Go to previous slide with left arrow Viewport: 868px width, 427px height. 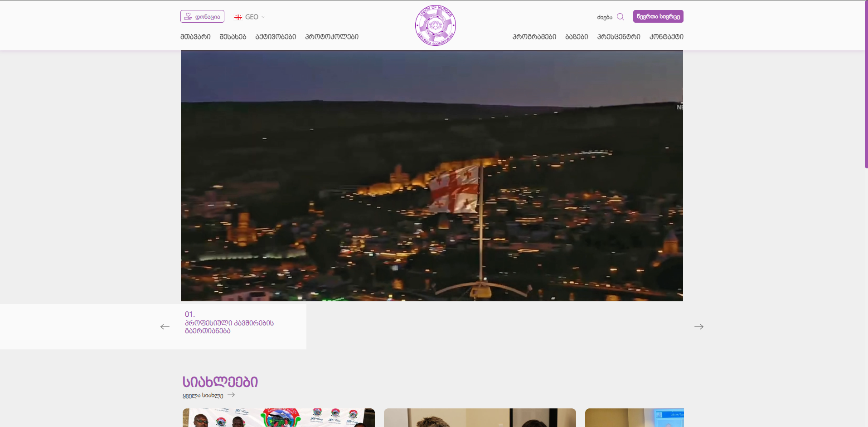click(165, 327)
